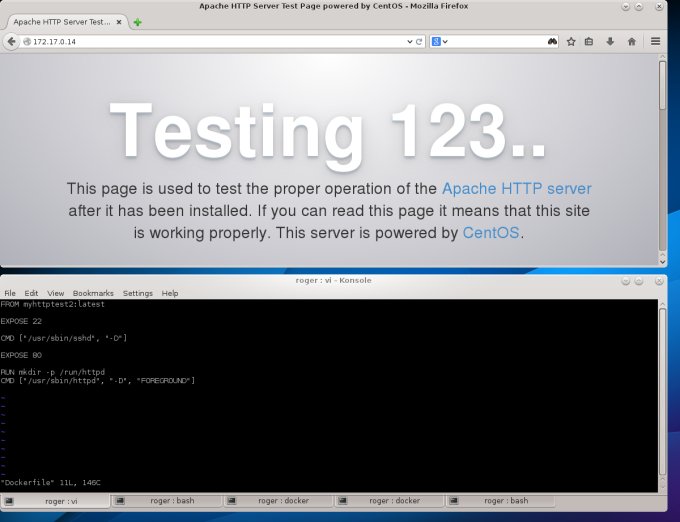Click the Firefox search input field
The image size is (680, 522).
pos(498,42)
